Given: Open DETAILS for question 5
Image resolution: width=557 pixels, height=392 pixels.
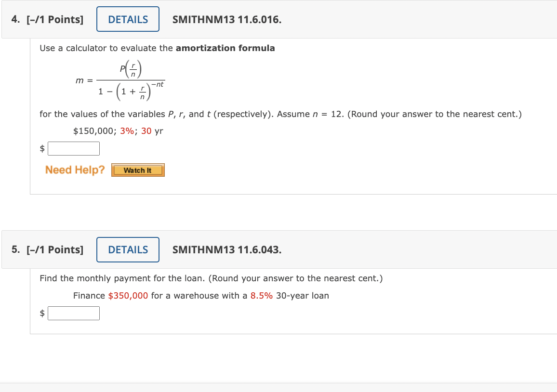Looking at the screenshot, I should [x=127, y=249].
